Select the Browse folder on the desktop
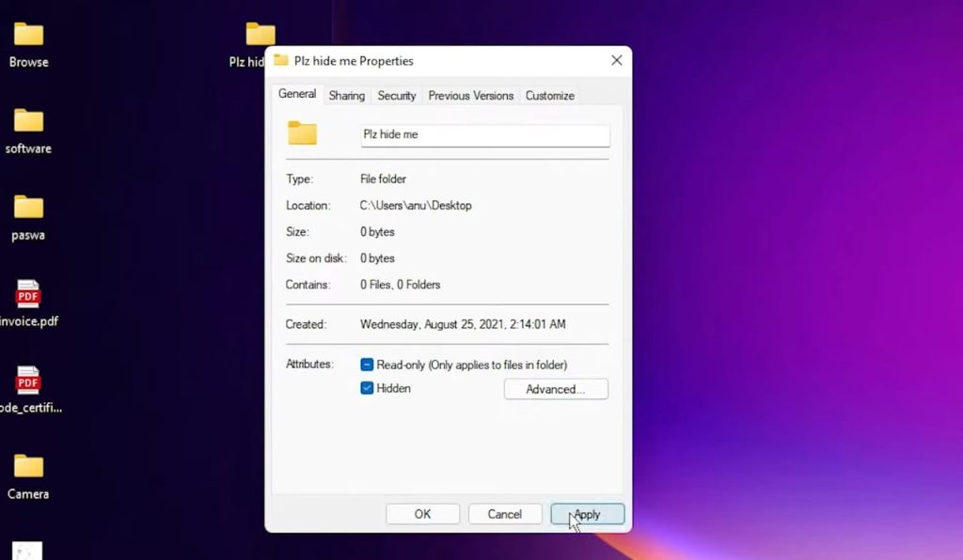Screen dimensions: 963x560 tap(28, 36)
